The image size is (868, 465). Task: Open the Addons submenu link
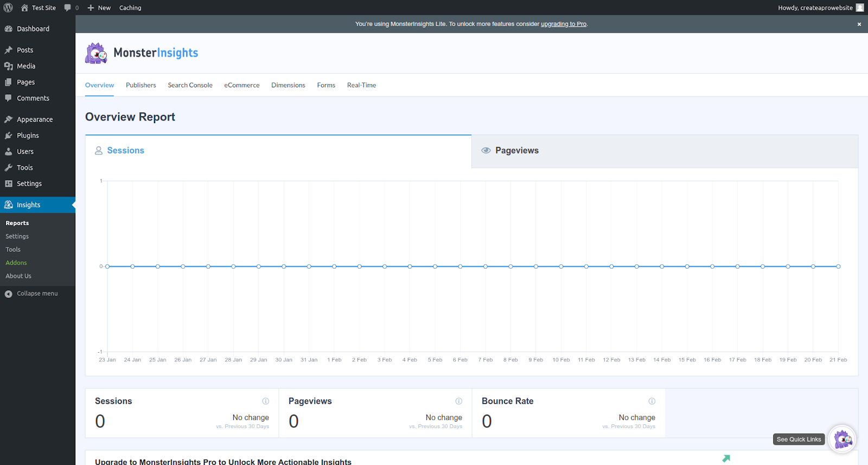click(x=16, y=263)
